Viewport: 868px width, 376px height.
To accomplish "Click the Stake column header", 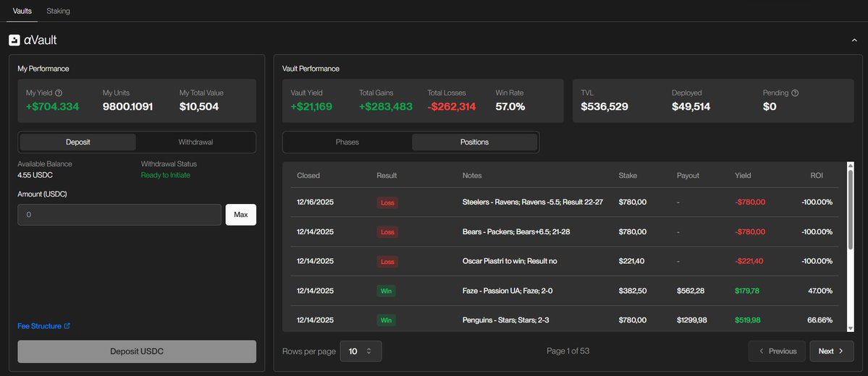I will (628, 175).
